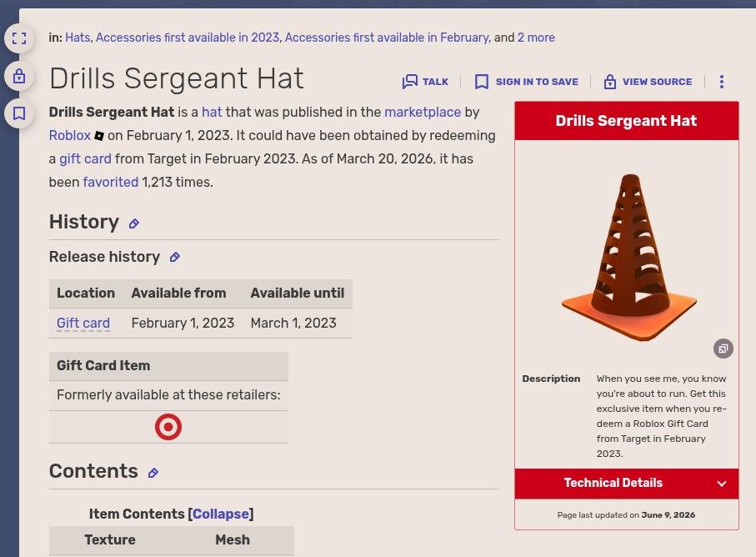Select the February 1, 2023 table cell
Image resolution: width=756 pixels, height=557 pixels.
point(183,323)
